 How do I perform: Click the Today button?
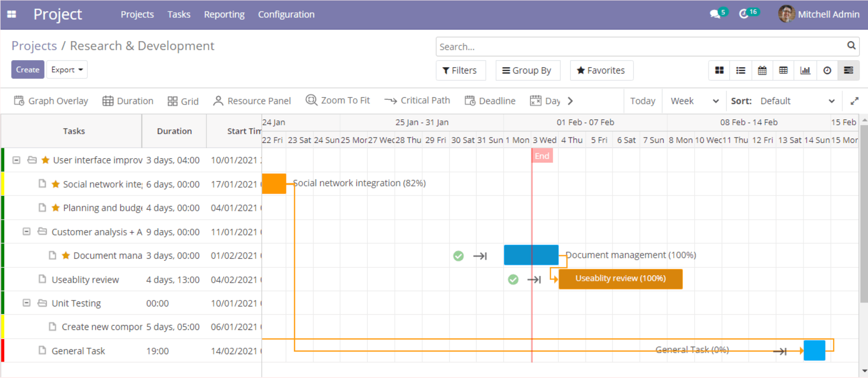[x=643, y=101]
